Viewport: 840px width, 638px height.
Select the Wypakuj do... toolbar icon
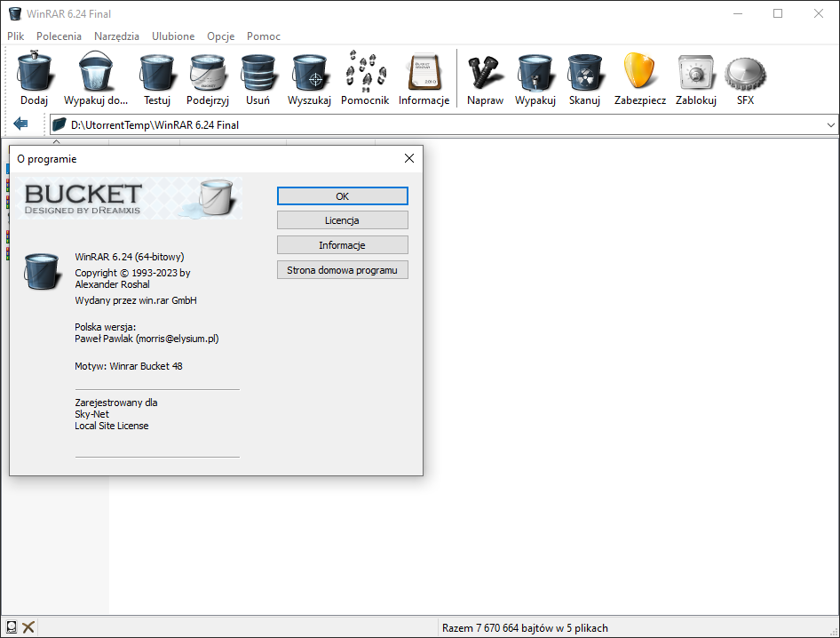[96, 71]
